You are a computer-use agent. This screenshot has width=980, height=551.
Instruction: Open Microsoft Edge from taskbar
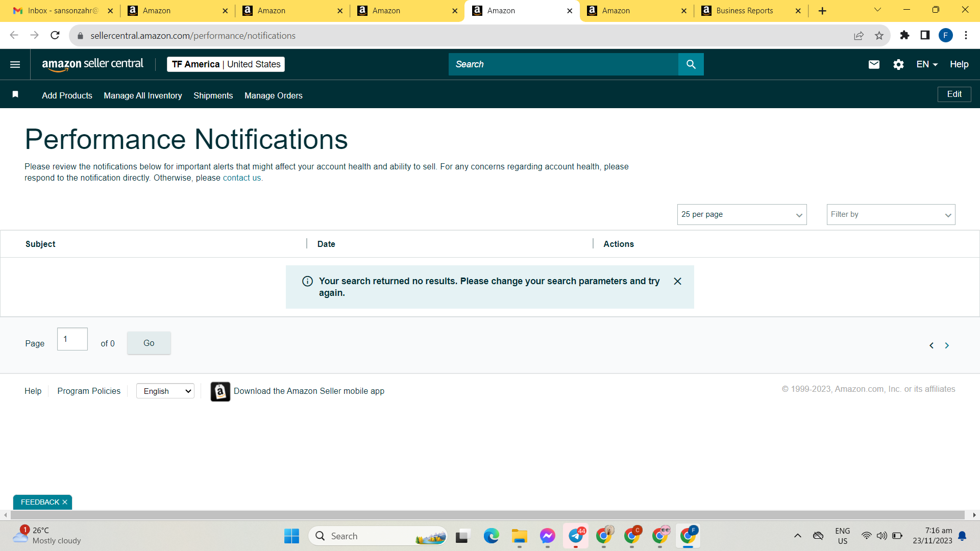pos(491,536)
